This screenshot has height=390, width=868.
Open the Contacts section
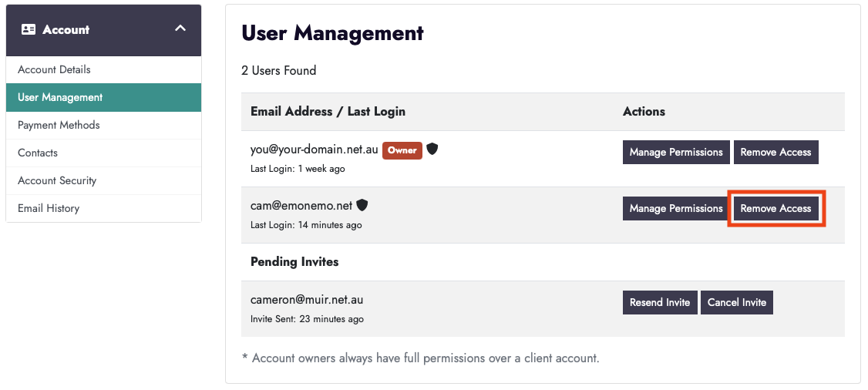click(38, 153)
